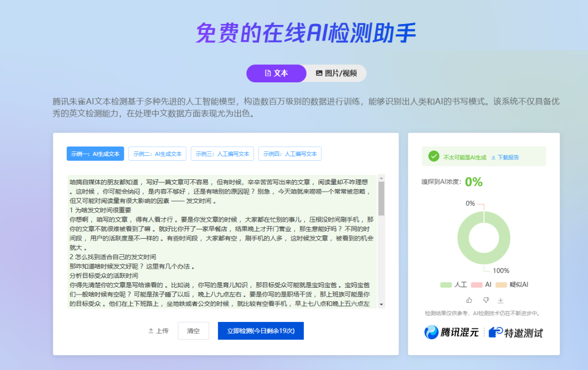The image size is (588, 370).
Task: Switch to the 文本 tab
Action: pos(276,73)
